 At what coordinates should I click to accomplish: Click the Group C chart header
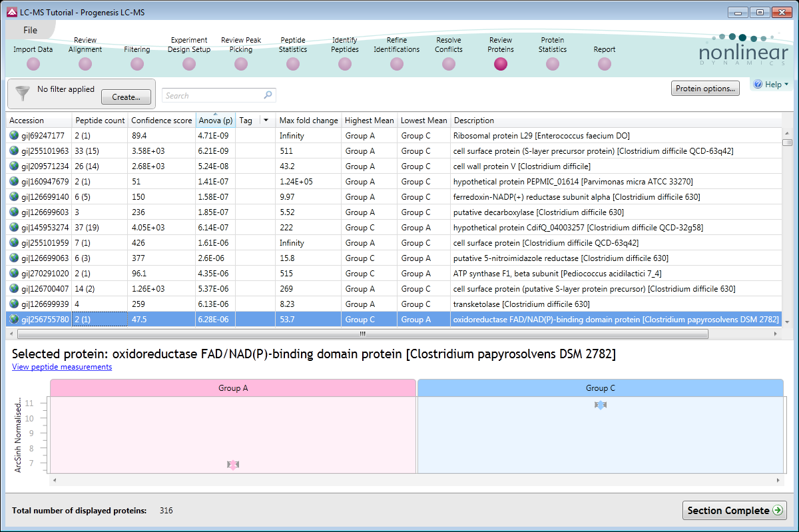click(x=600, y=388)
